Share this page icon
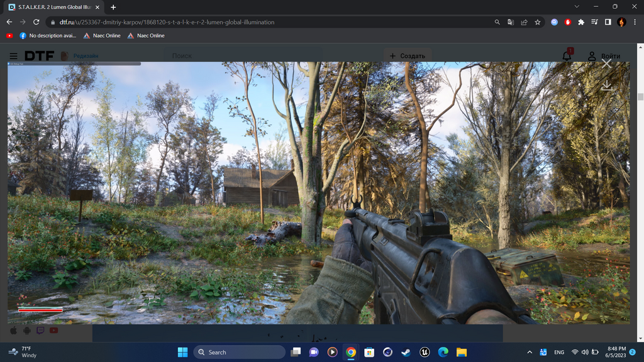This screenshot has height=362, width=644. coord(524,22)
